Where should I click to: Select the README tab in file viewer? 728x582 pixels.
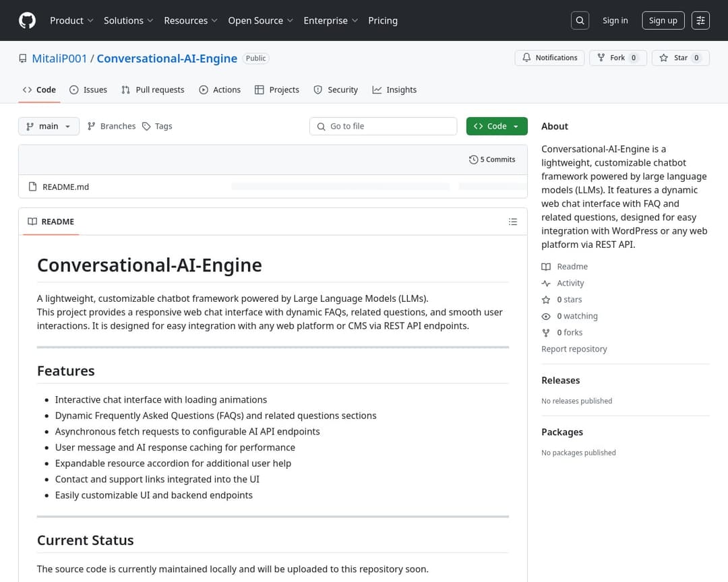(51, 222)
